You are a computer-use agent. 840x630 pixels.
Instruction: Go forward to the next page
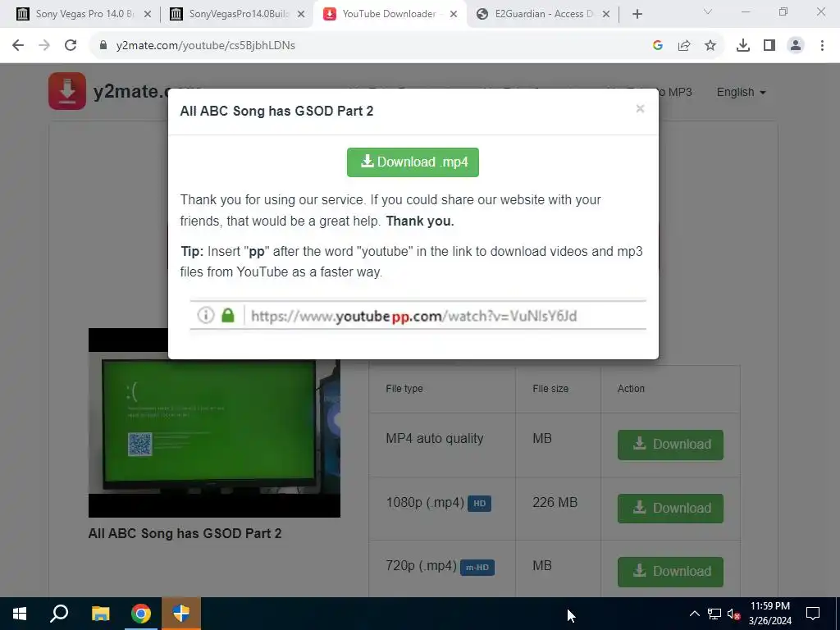44,46
